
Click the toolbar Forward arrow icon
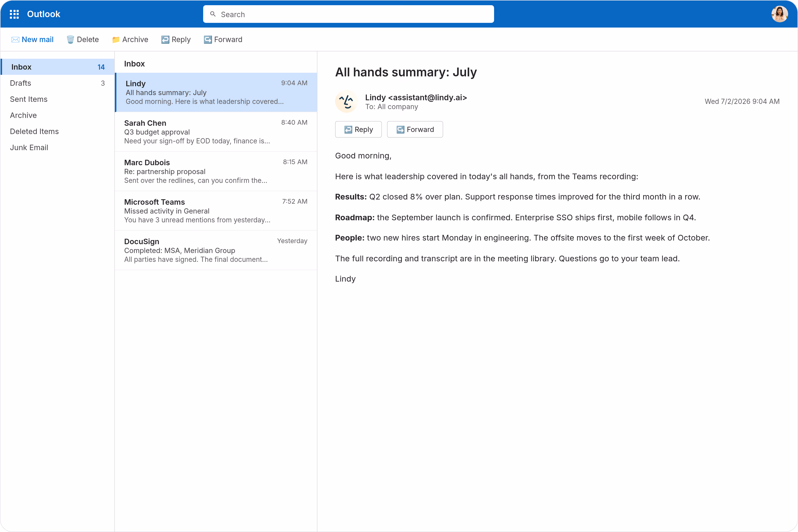208,40
